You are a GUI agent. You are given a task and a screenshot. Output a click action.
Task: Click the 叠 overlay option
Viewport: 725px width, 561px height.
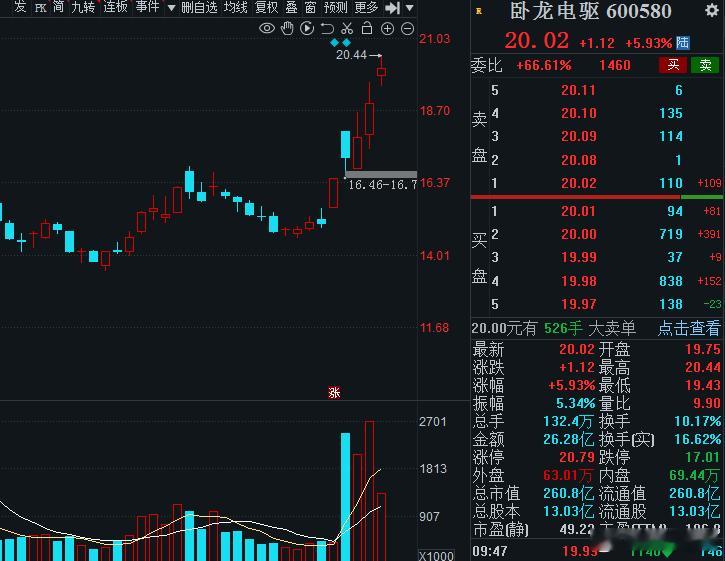[x=291, y=7]
